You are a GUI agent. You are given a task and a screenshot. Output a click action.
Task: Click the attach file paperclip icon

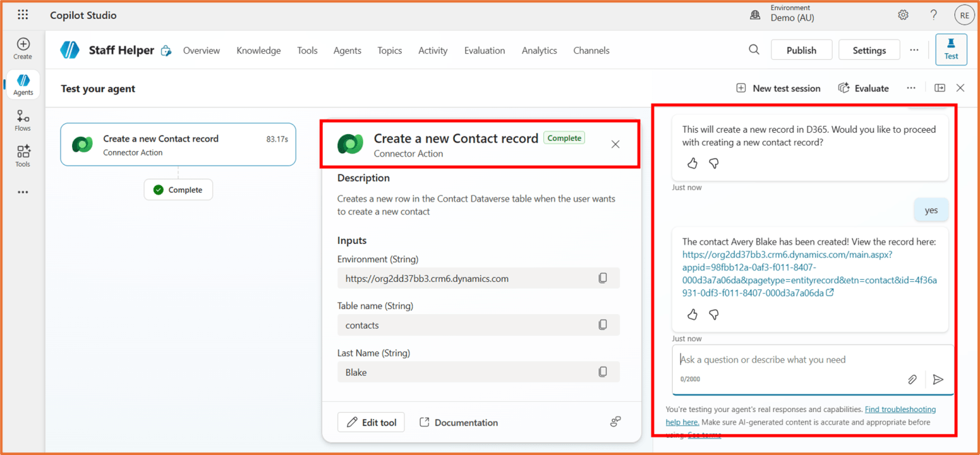tap(912, 379)
